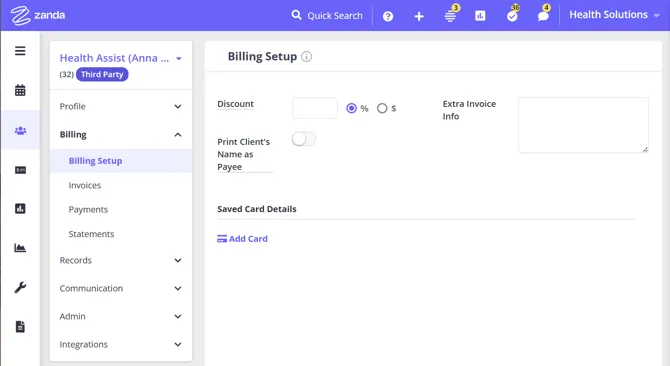Collapse the Billing section
Image resolution: width=670 pixels, height=366 pixels.
pyautogui.click(x=121, y=135)
